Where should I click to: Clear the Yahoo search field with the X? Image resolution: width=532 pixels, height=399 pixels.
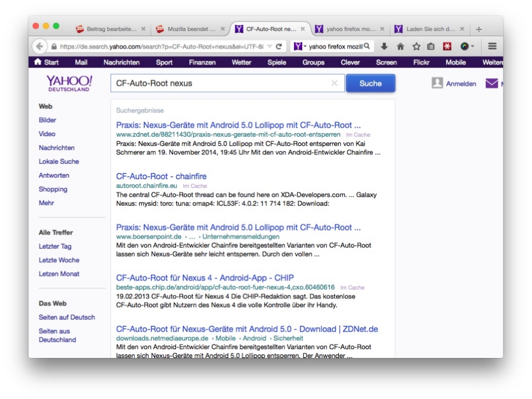pos(335,83)
